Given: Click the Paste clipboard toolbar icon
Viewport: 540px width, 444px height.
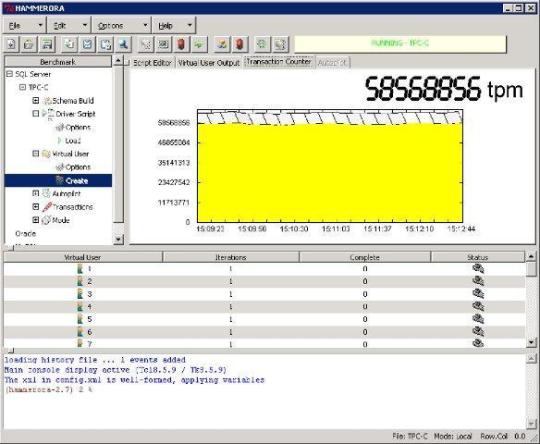Looking at the screenshot, I should (x=105, y=44).
